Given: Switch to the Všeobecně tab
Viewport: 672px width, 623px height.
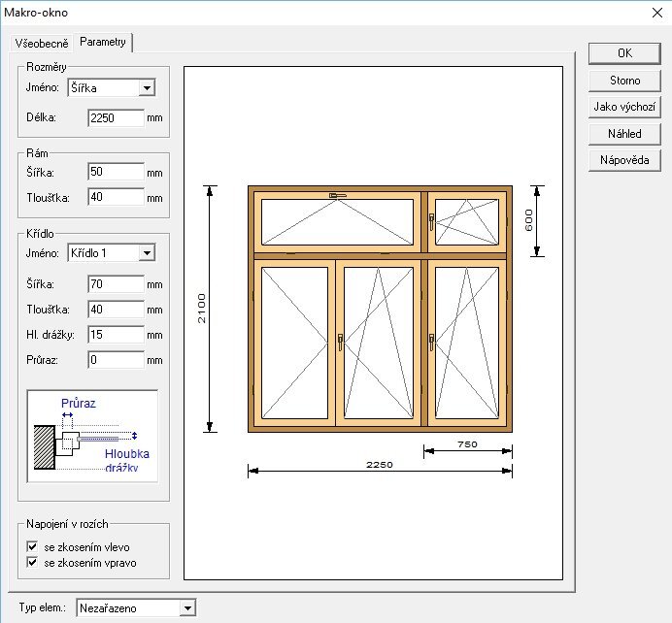Looking at the screenshot, I should click(40, 43).
